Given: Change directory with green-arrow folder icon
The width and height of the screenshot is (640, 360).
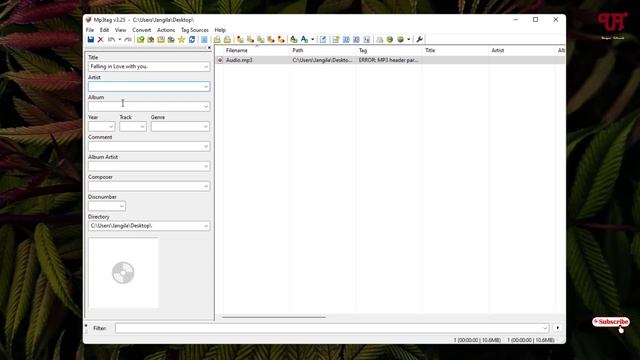Looking at the screenshot, I should point(140,40).
